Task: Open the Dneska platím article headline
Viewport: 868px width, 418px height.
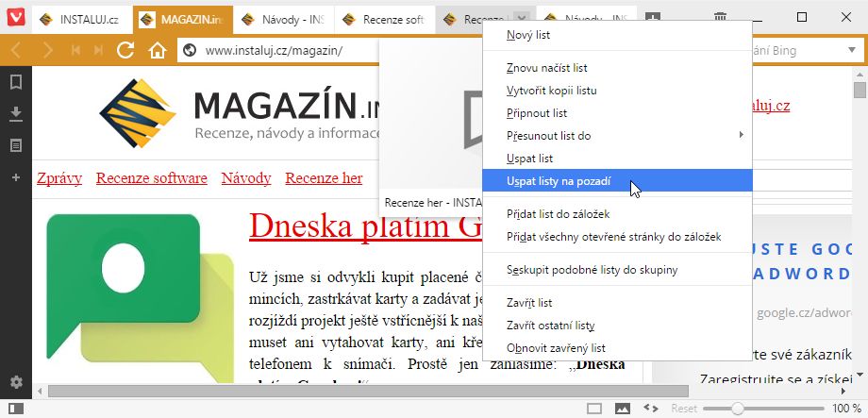Action: 365,226
